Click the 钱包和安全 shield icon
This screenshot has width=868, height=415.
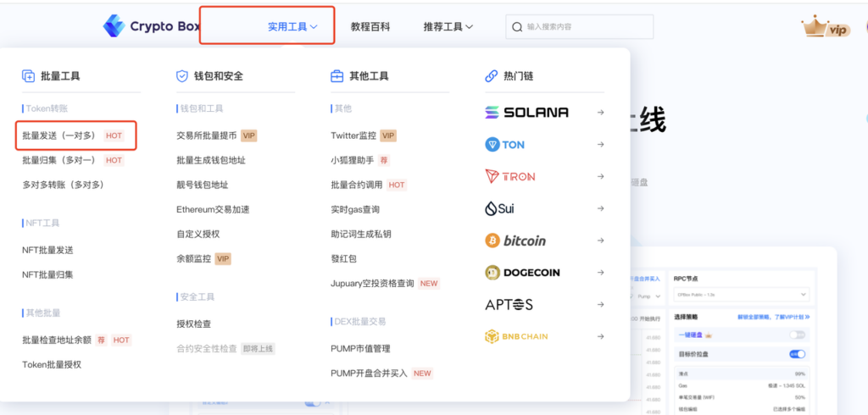[x=182, y=76]
